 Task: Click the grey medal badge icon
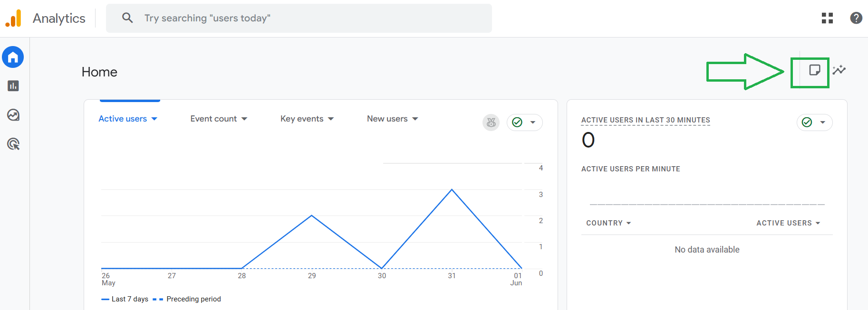491,122
